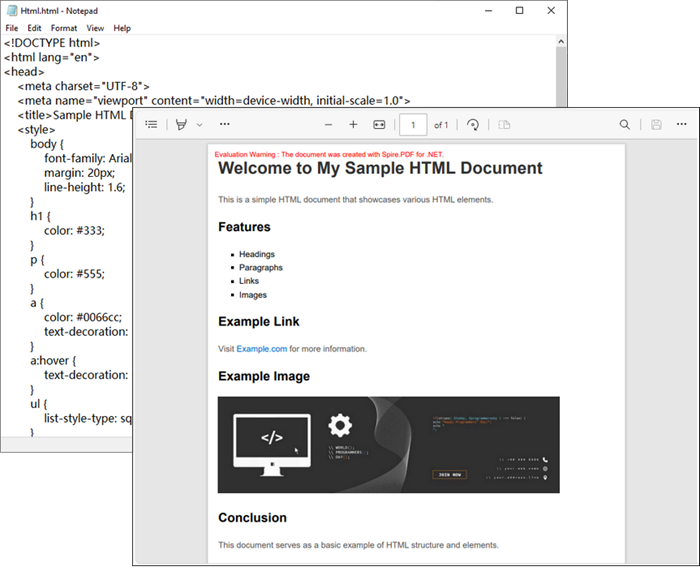Minimize the Notepad window
Viewport: 700px width, 567px height.
click(488, 10)
